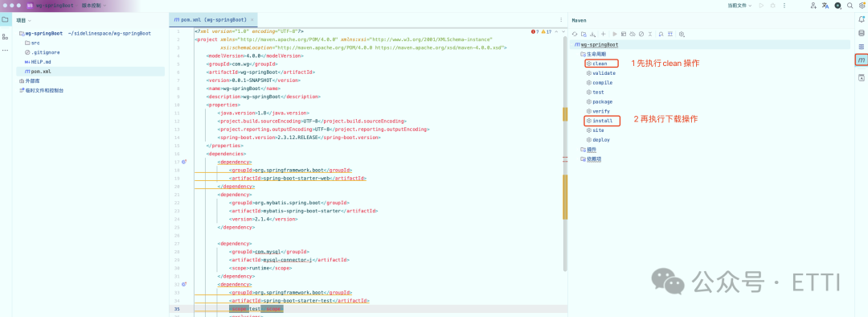Open More tool windows ellipsis in left sidebar
Viewport: 868px width, 317px height.
[x=5, y=51]
